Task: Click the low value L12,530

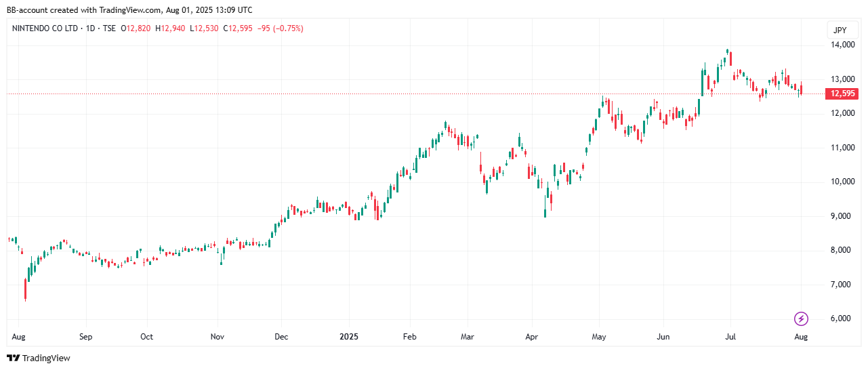Action: point(204,28)
